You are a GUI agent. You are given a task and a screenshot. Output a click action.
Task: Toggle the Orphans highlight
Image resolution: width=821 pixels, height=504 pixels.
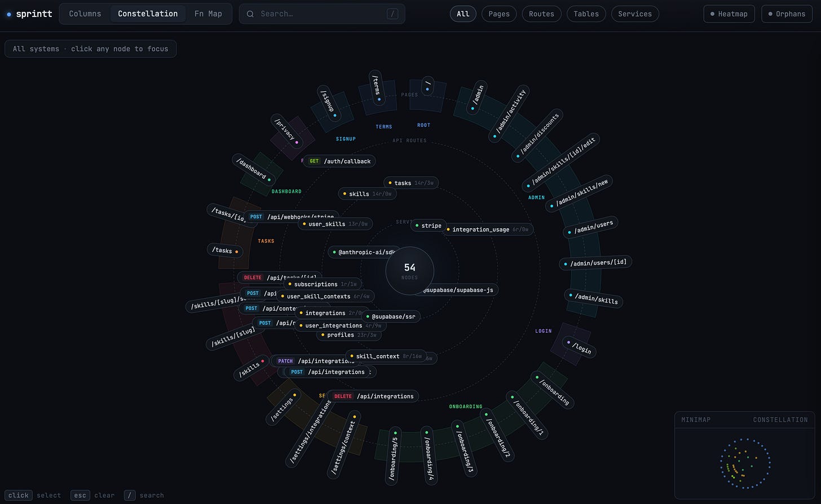pyautogui.click(x=787, y=14)
